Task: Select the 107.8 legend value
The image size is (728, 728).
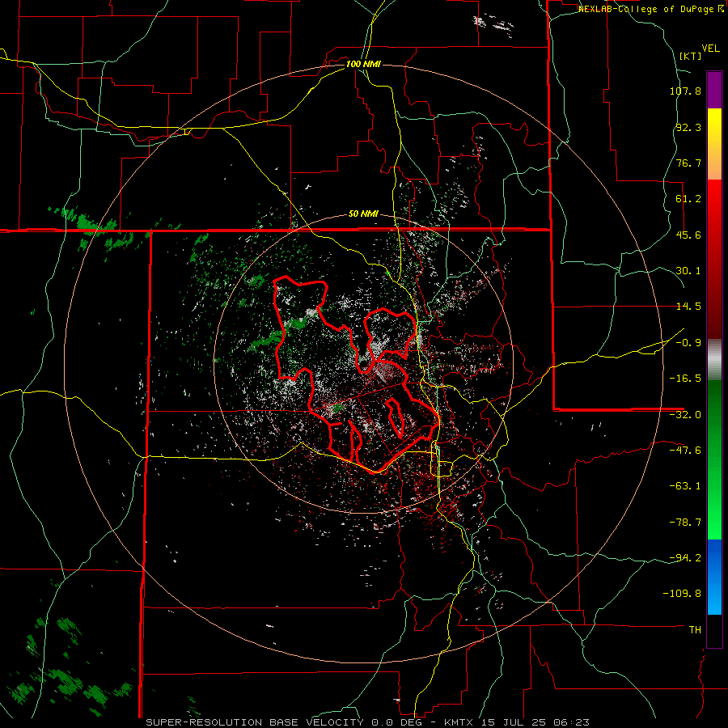Action: point(685,91)
